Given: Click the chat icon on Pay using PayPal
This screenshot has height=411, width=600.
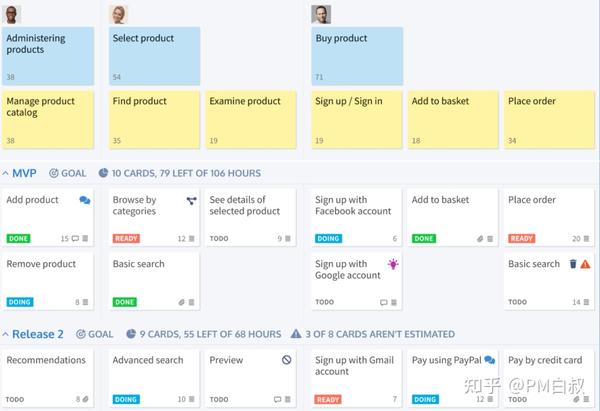Looking at the screenshot, I should [x=489, y=360].
